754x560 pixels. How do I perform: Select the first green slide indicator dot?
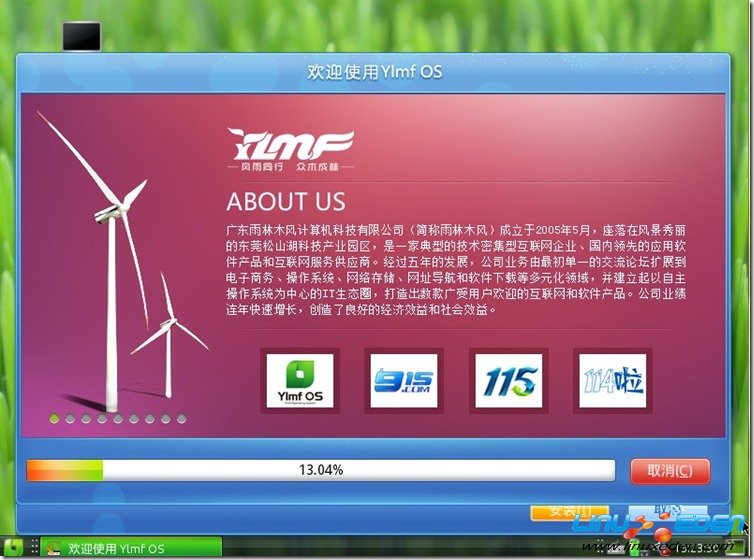(54, 419)
